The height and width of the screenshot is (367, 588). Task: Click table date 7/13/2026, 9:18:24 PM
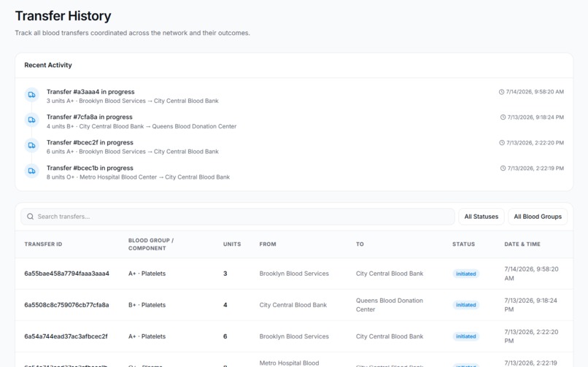[x=530, y=305]
